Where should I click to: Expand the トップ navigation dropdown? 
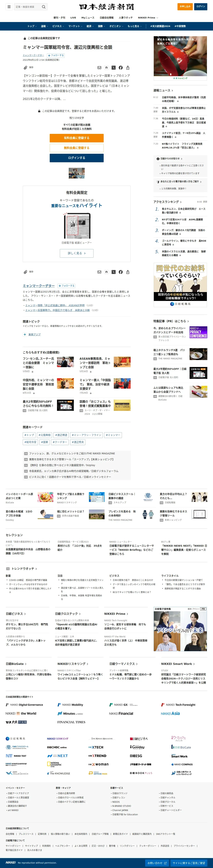32,26
